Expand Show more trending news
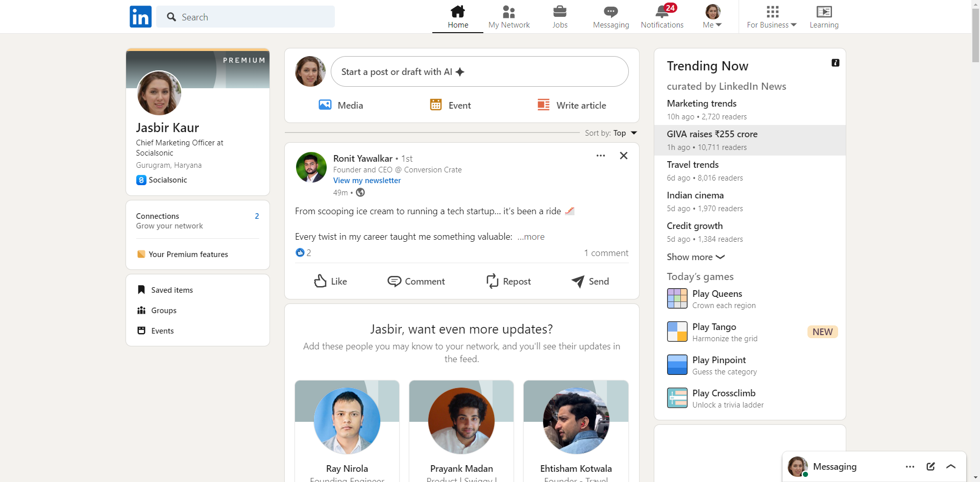This screenshot has height=482, width=980. (x=696, y=257)
